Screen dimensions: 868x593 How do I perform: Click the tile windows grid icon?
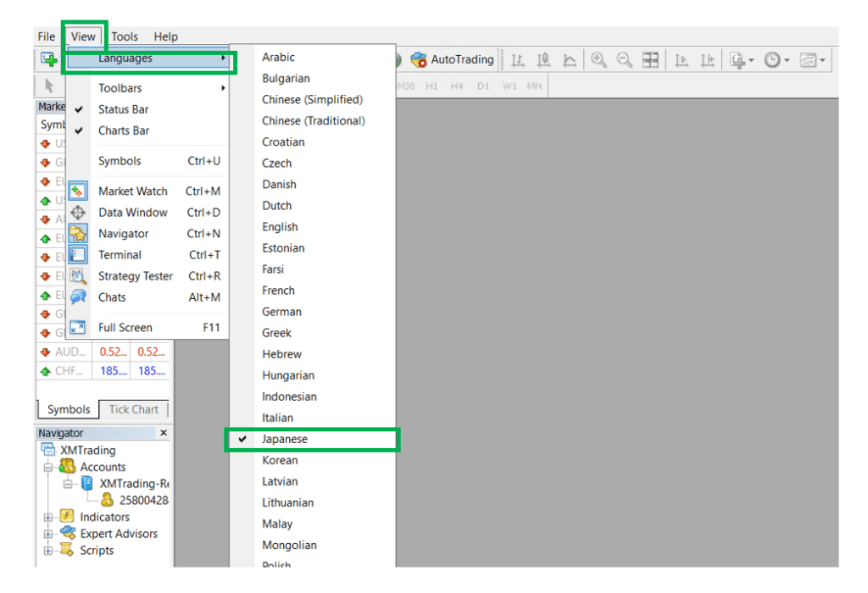[650, 59]
